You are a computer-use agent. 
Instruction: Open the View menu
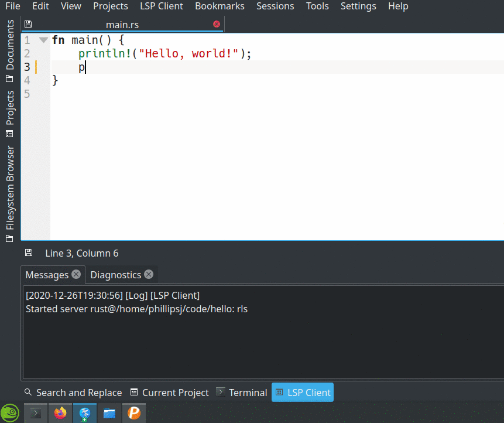click(x=71, y=6)
